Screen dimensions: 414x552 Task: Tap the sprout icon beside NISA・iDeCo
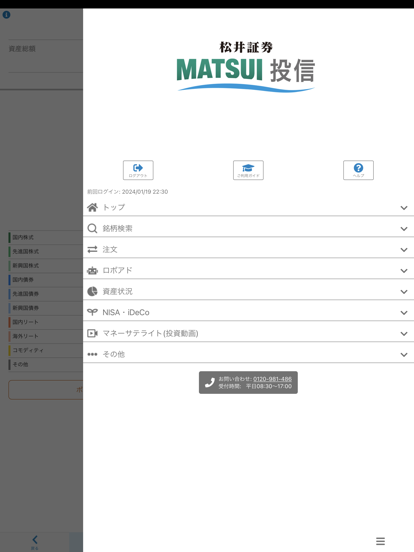92,312
